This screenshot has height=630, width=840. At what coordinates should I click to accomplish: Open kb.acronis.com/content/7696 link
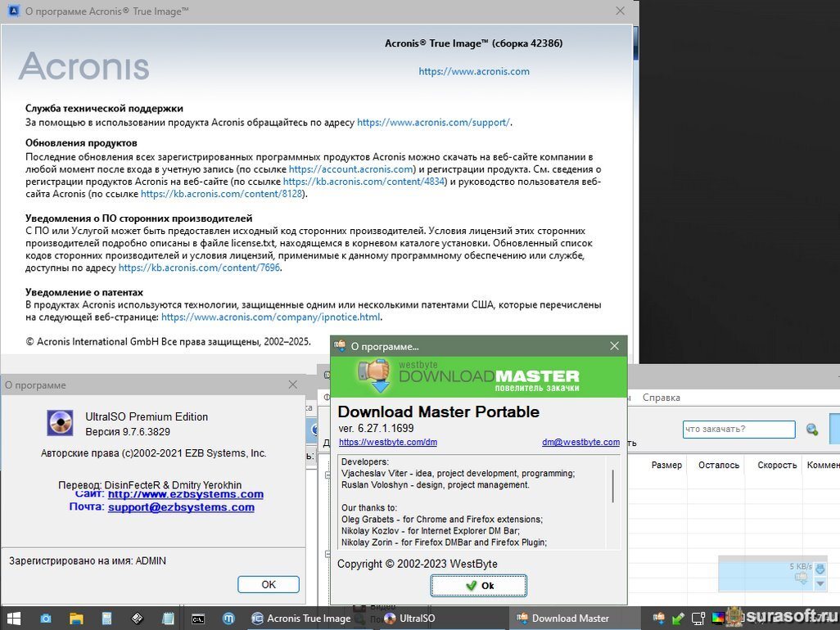(199, 268)
